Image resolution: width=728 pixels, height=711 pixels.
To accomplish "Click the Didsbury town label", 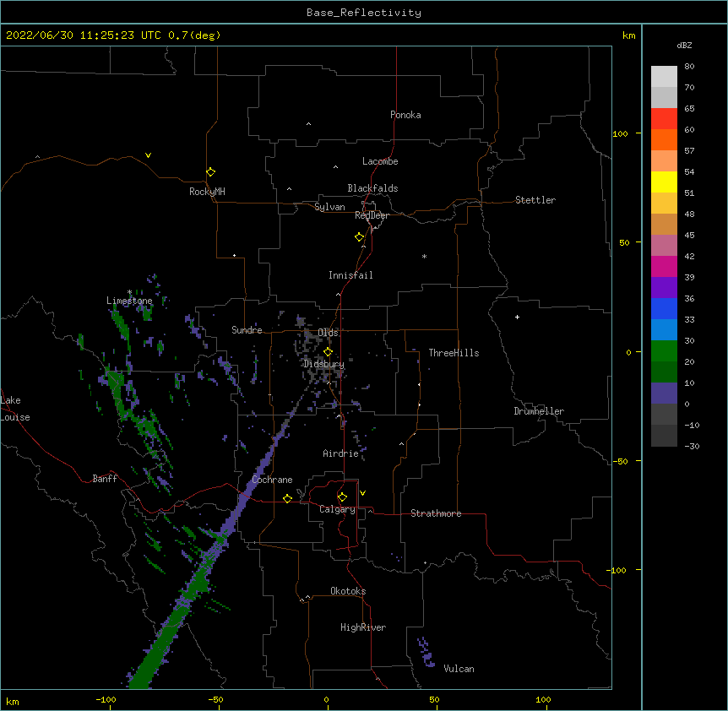I will (323, 364).
